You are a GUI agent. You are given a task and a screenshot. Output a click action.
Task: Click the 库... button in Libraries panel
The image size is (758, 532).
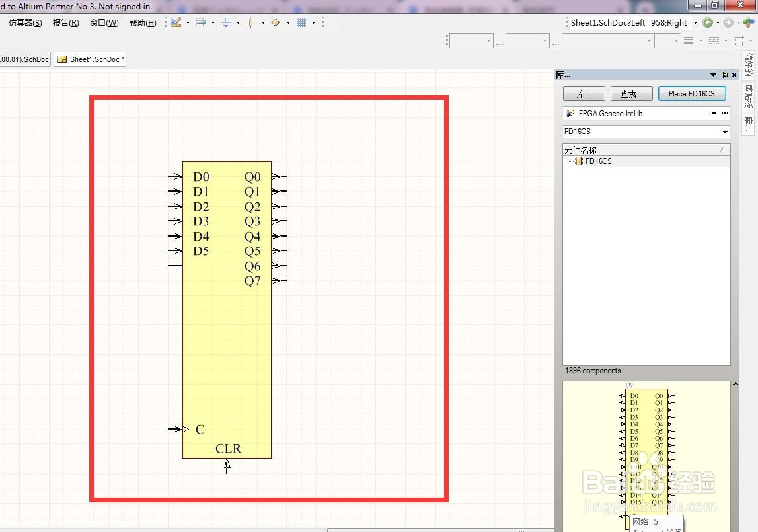point(584,94)
